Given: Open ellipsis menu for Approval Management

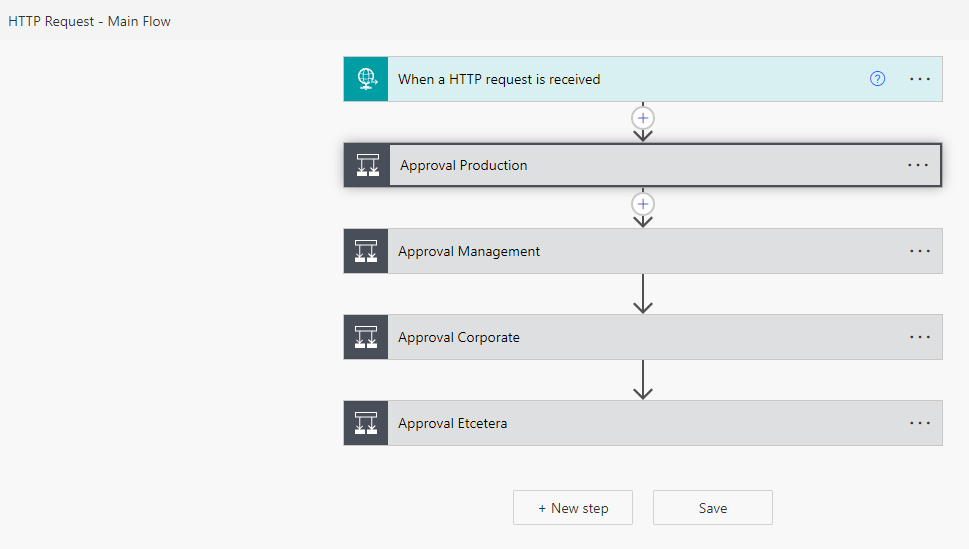Looking at the screenshot, I should (920, 251).
